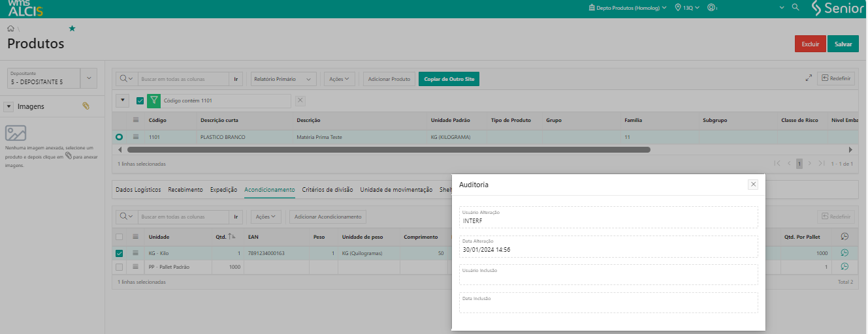This screenshot has width=868, height=334.
Task: Collapse the Imagens section
Action: pos(9,106)
